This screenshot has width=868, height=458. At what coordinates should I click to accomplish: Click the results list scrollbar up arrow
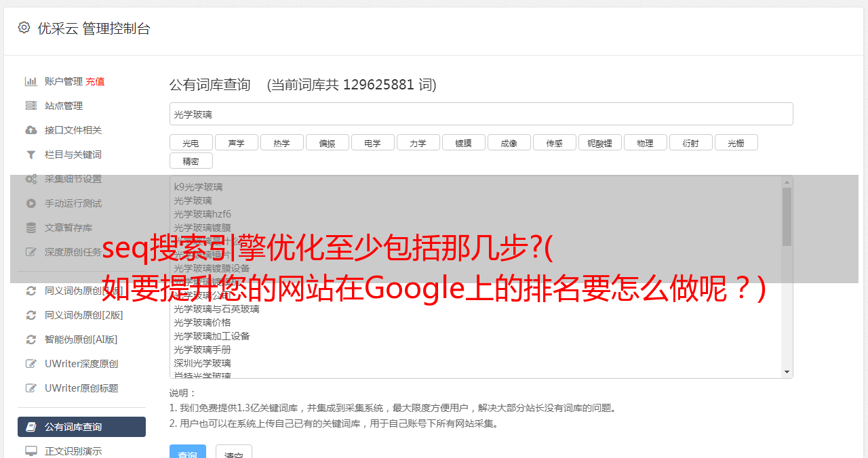[x=787, y=182]
